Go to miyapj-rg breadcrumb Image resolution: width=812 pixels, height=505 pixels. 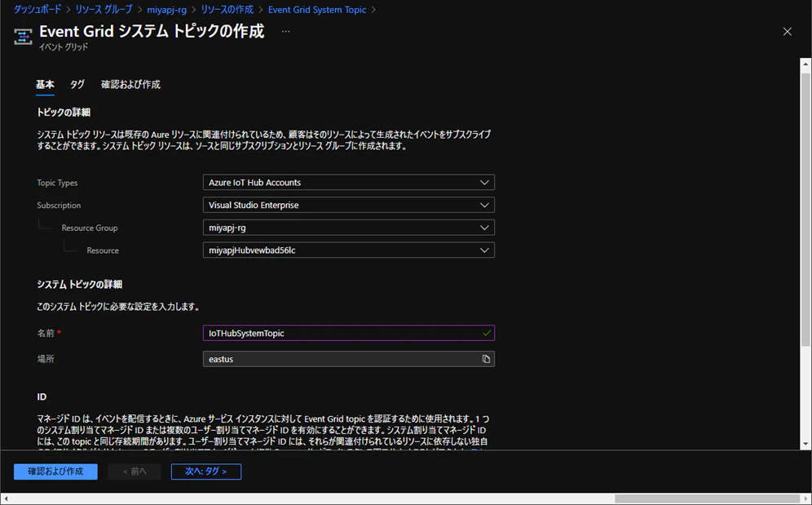167,9
